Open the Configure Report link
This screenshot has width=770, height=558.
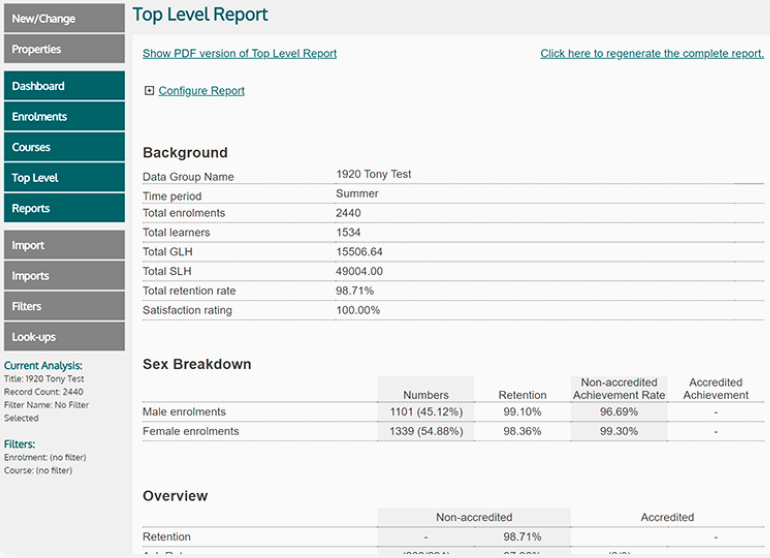(201, 91)
